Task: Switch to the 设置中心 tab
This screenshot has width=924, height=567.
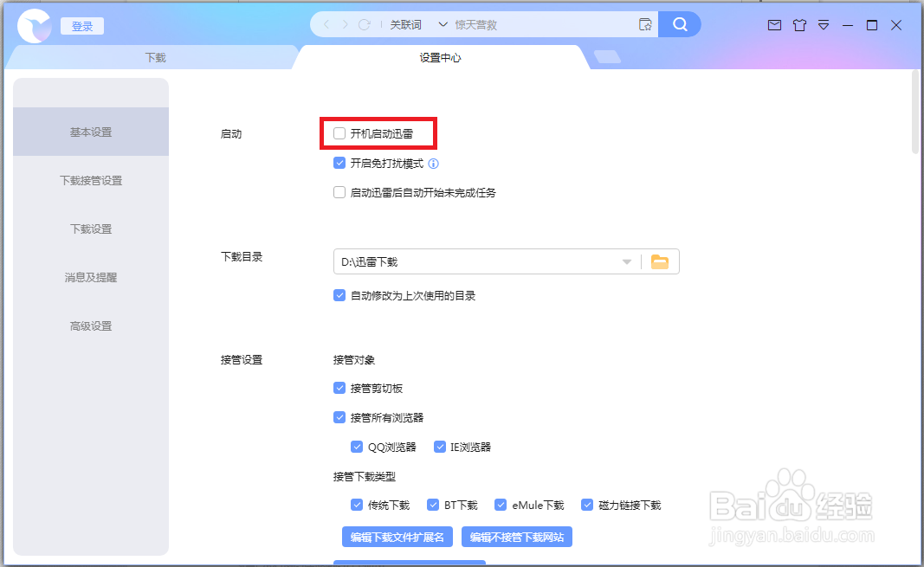Action: 440,58
